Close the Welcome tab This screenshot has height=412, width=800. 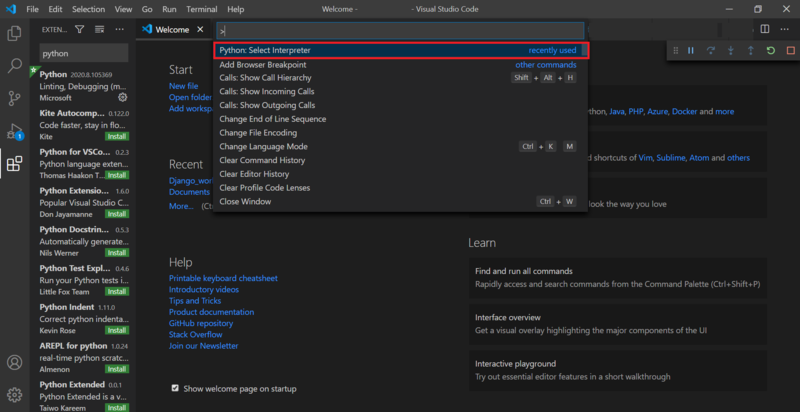click(200, 30)
